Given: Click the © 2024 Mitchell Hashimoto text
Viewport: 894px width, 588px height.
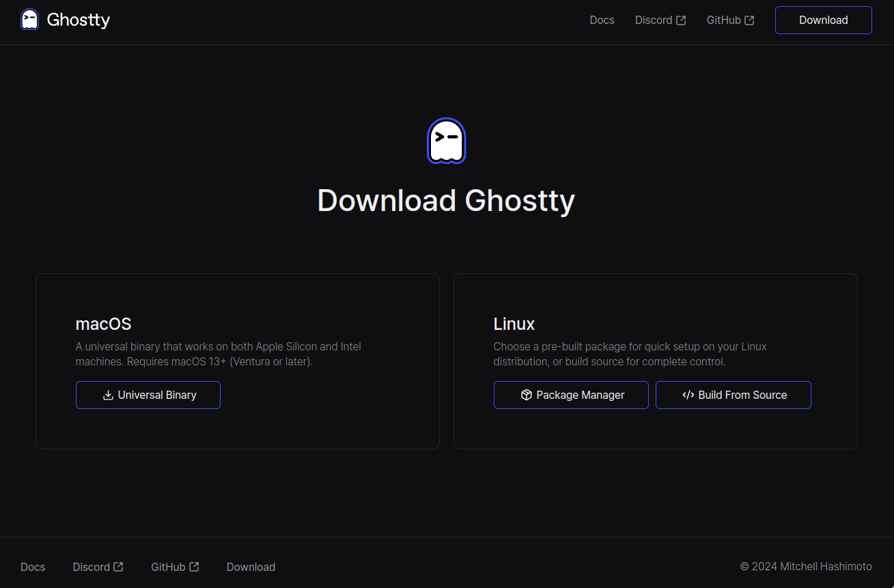Looking at the screenshot, I should [x=806, y=566].
